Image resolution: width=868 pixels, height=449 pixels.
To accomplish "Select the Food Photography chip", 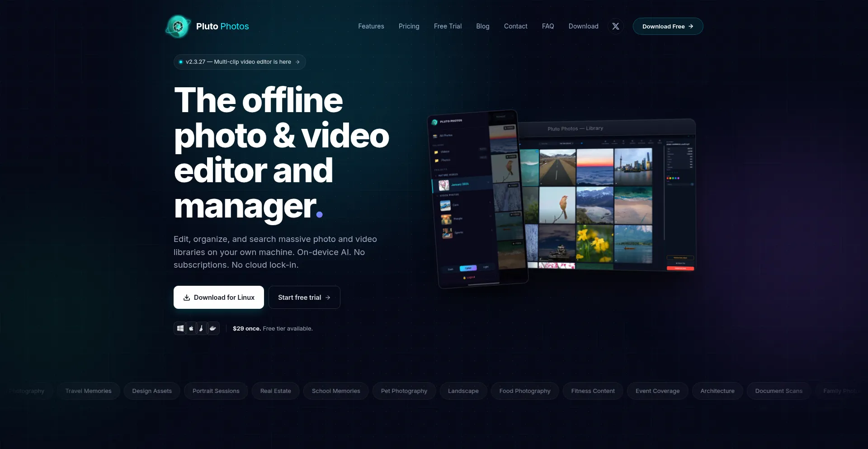I will click(x=525, y=391).
